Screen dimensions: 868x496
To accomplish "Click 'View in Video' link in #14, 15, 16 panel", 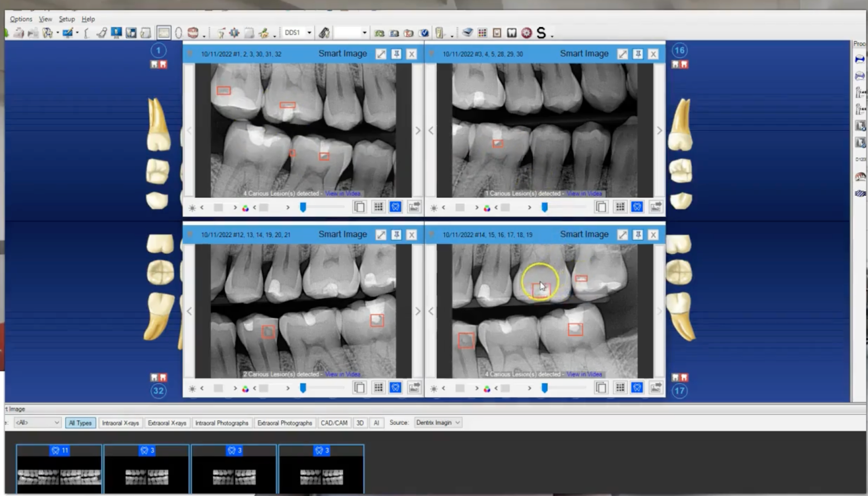I will point(584,374).
